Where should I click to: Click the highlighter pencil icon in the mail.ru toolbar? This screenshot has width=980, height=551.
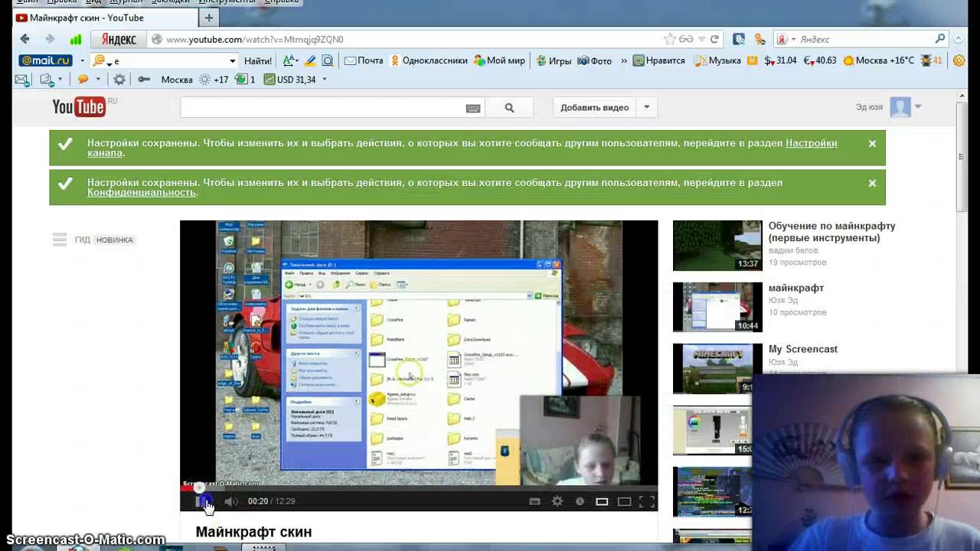[310, 60]
